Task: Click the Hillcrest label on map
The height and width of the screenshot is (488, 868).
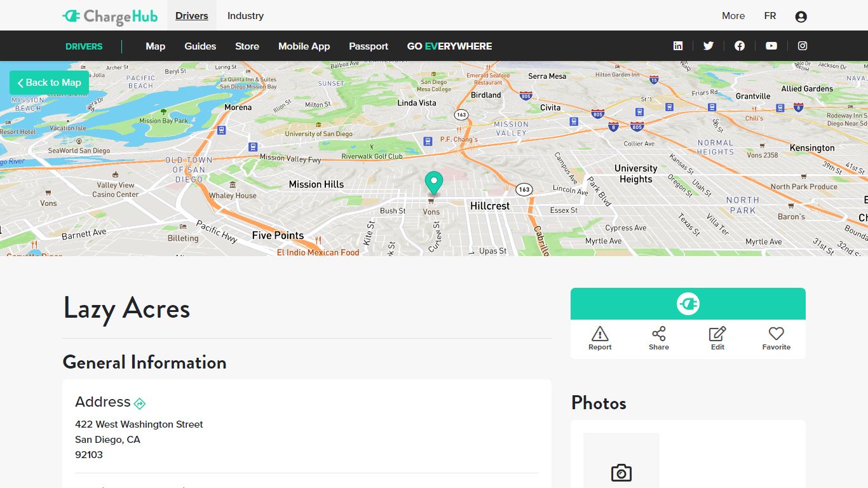Action: click(x=490, y=206)
